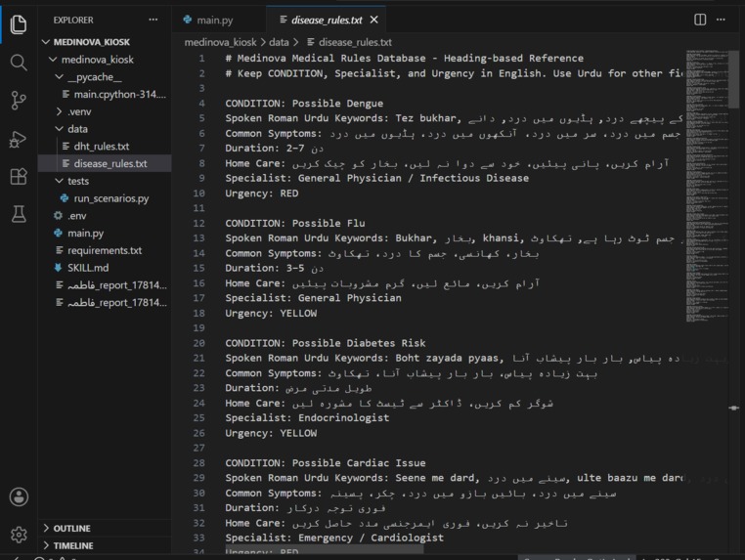Open the Accounts menu icon
This screenshot has width=745, height=560.
coord(19,496)
